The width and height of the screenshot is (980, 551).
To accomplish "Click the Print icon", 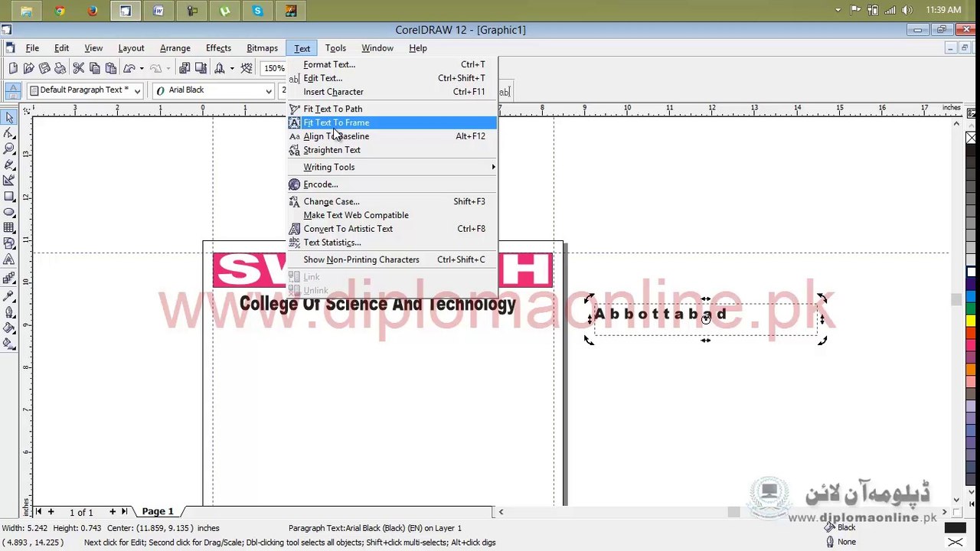I will point(61,68).
